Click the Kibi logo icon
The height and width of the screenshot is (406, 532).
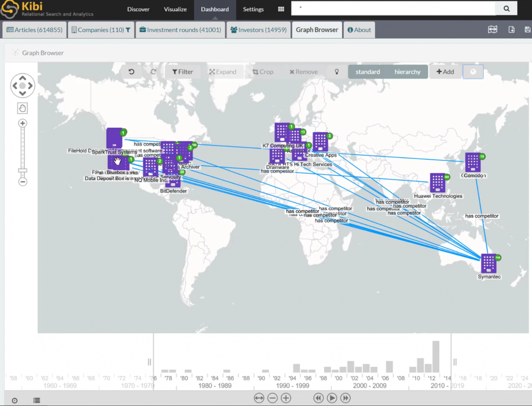(10, 9)
